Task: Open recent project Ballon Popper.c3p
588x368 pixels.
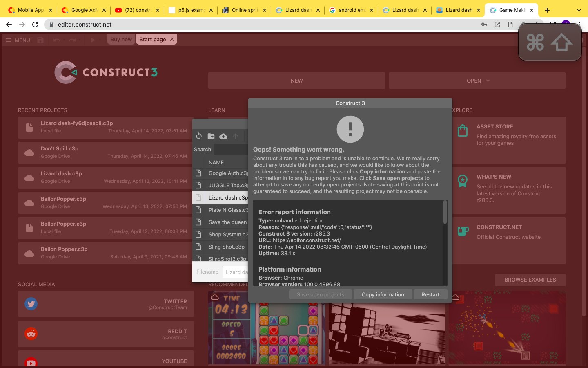Action: (105, 253)
